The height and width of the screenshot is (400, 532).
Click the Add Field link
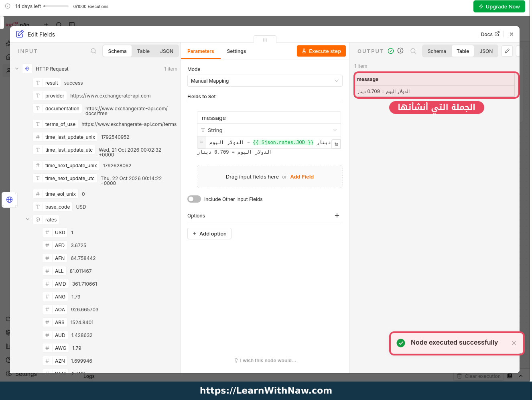[x=302, y=177]
